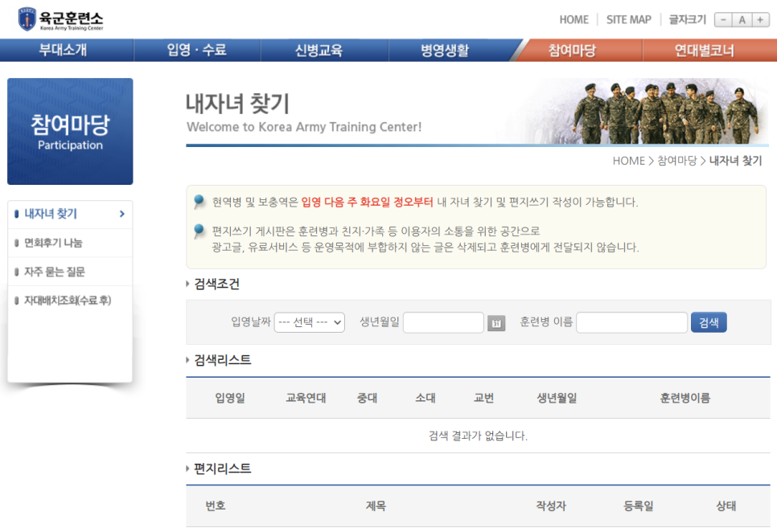
Task: Open the 입영·수료 menu
Action: point(197,50)
